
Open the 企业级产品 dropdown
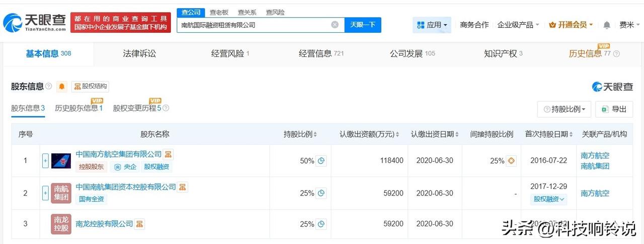pos(518,25)
